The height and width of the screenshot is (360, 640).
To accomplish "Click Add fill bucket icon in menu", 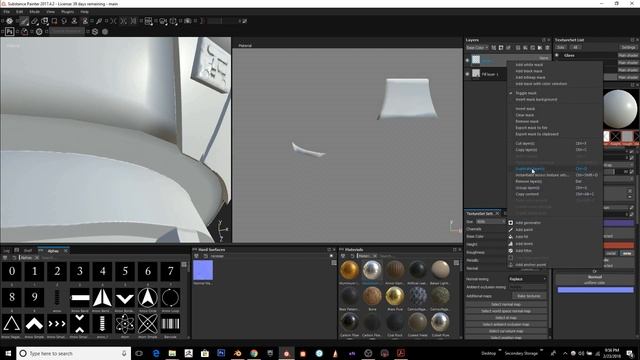I will tap(511, 237).
